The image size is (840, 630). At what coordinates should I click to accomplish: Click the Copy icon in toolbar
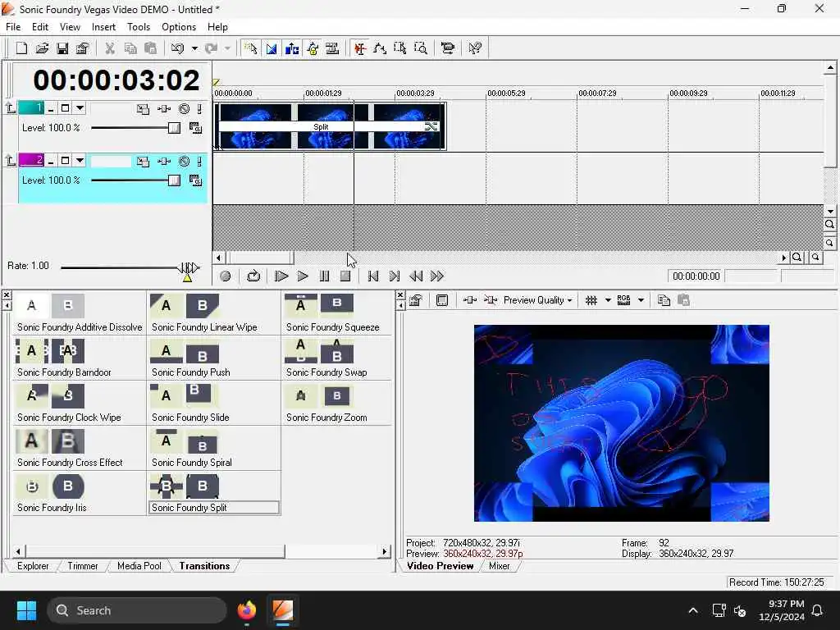tap(130, 48)
